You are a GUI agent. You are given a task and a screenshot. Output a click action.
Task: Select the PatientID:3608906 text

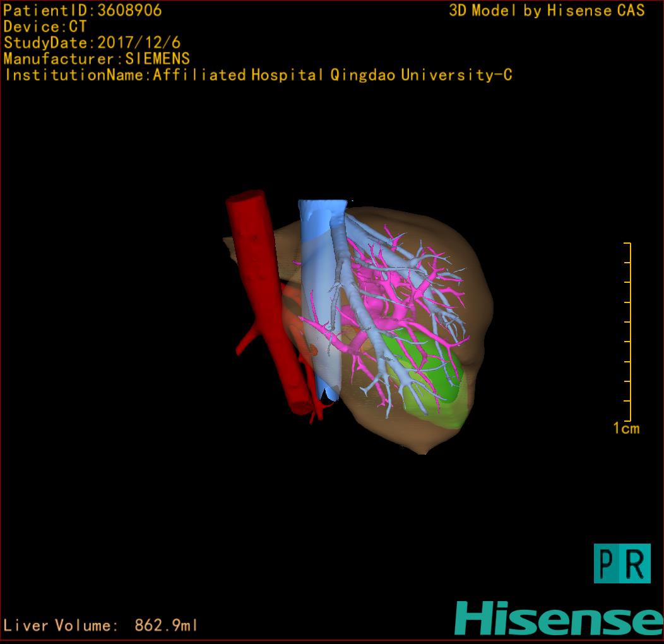(x=83, y=10)
